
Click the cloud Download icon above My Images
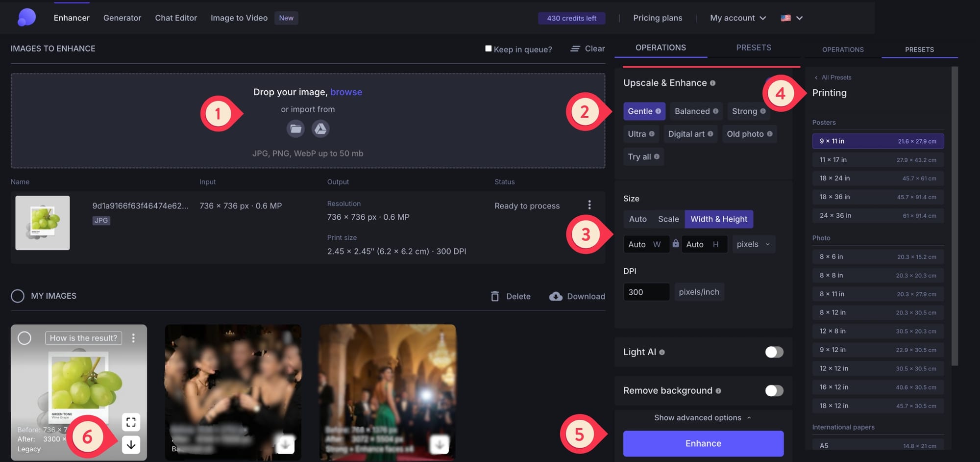tap(556, 296)
